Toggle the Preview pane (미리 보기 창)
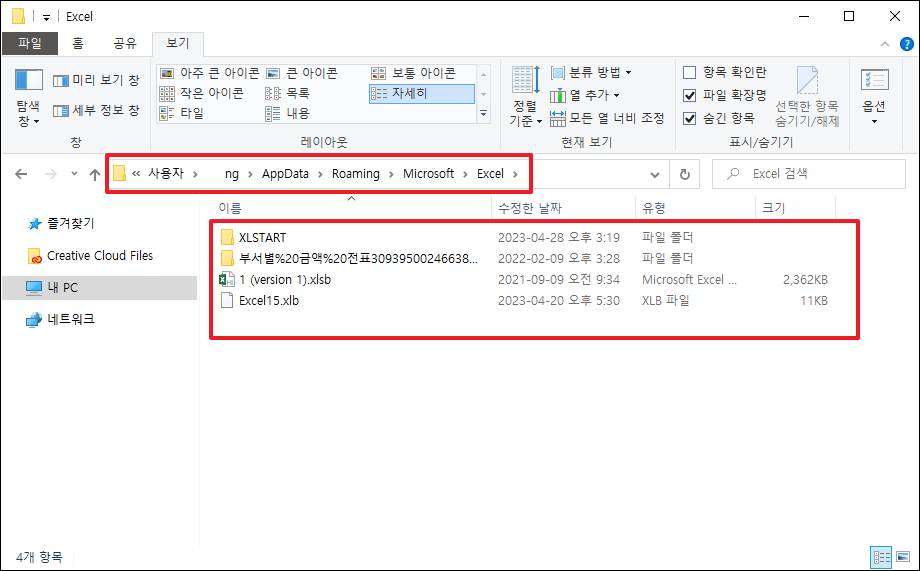Viewport: 920px width, 571px height. pos(96,80)
